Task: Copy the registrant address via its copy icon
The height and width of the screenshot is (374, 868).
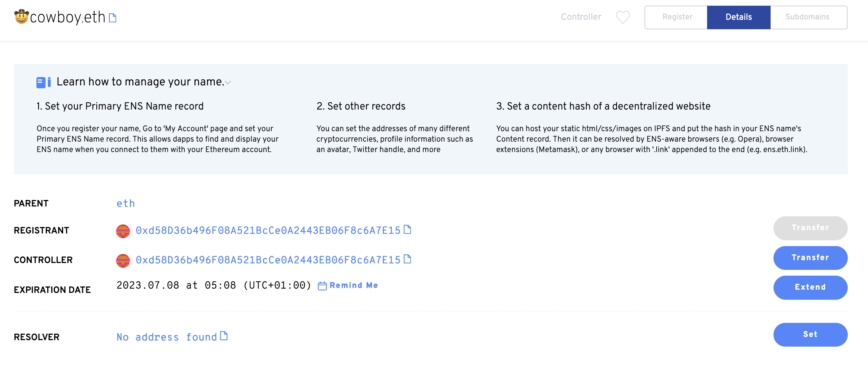Action: 408,230
